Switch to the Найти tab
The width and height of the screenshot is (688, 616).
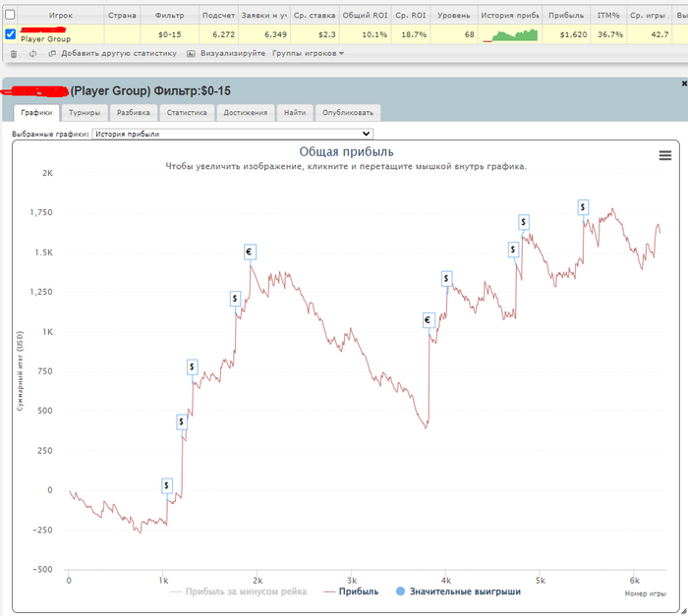pyautogui.click(x=295, y=113)
